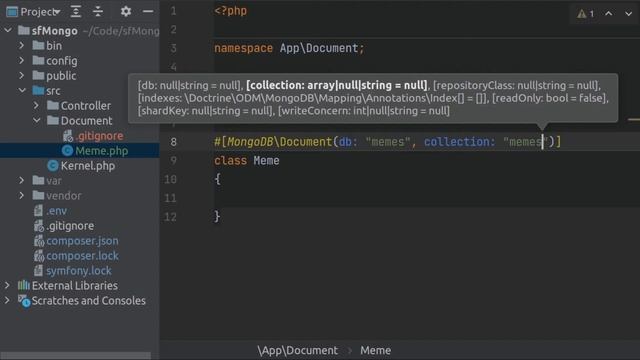The width and height of the screenshot is (640, 360).
Task: Click MongoDB\Document attribute text
Action: 280,142
